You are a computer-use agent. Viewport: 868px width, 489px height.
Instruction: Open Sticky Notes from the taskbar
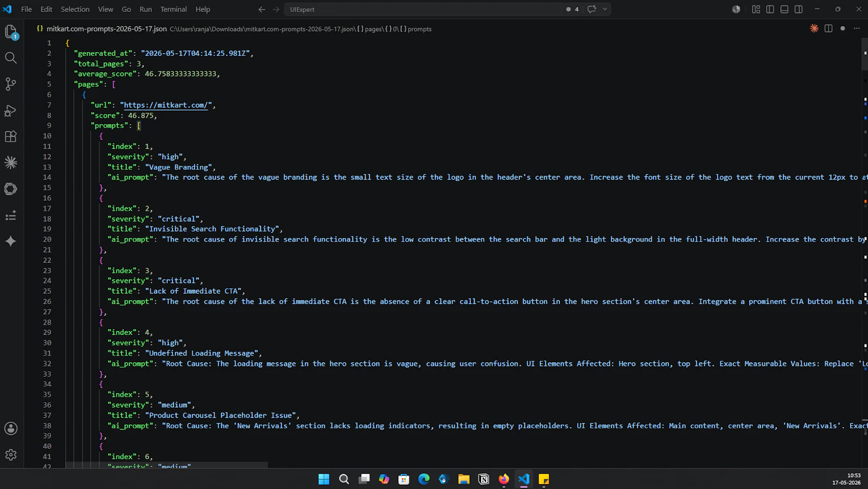(544, 479)
